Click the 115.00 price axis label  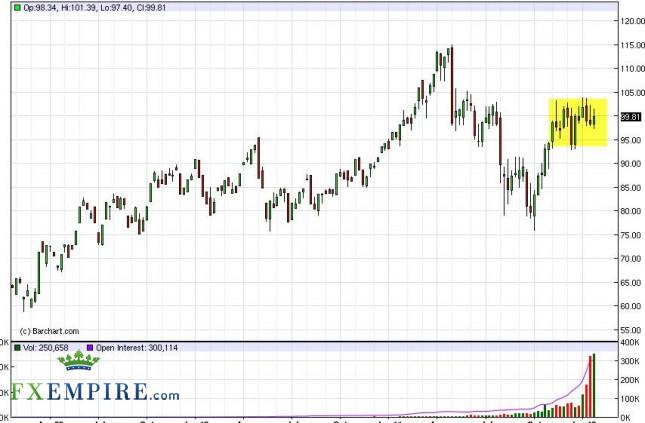632,45
